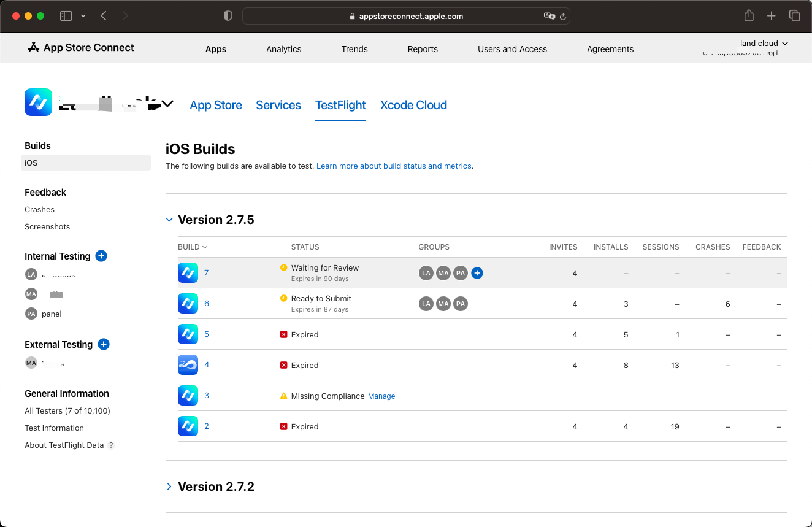Open build 7 link
The height and width of the screenshot is (527, 812).
coord(207,273)
